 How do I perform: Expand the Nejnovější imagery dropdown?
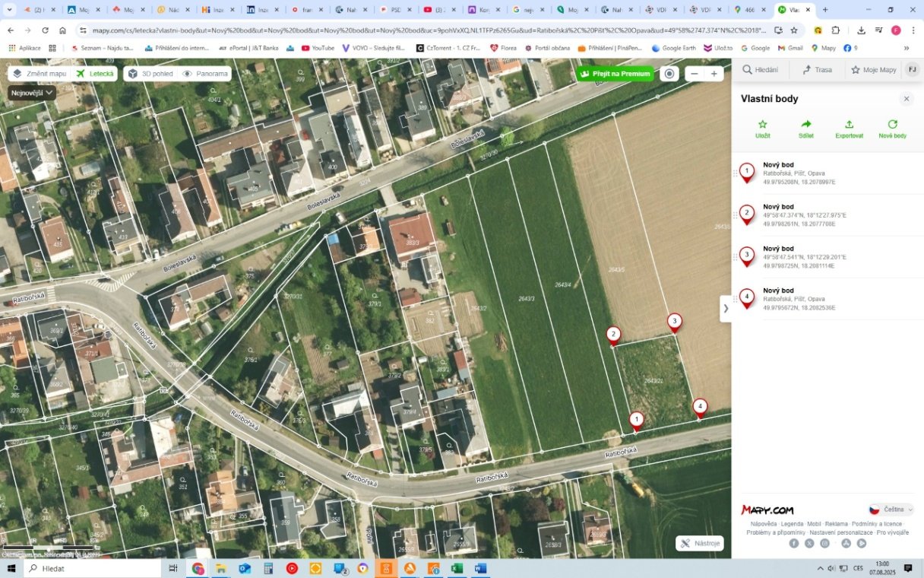coord(32,93)
